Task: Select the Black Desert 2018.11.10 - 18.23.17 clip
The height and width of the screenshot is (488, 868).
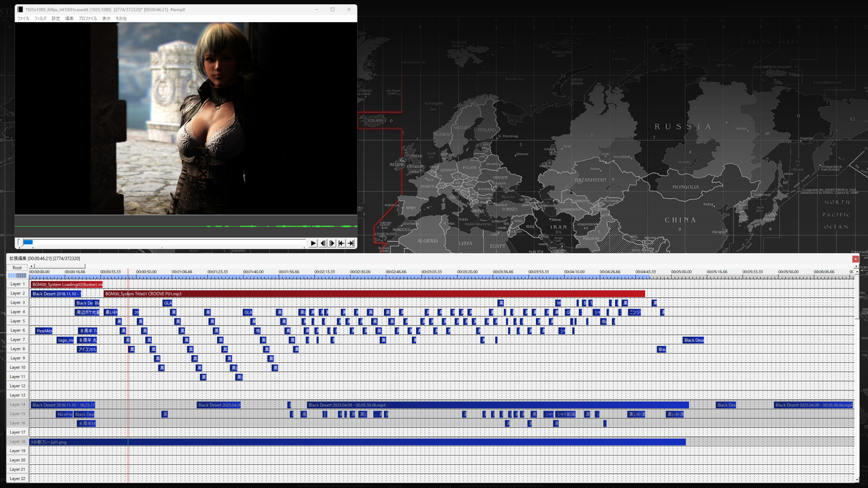Action: point(63,405)
